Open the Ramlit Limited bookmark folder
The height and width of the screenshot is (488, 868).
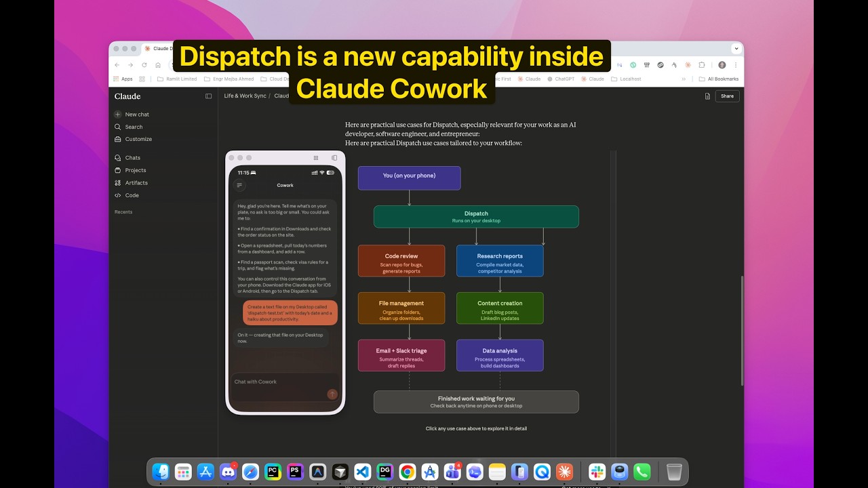point(177,79)
